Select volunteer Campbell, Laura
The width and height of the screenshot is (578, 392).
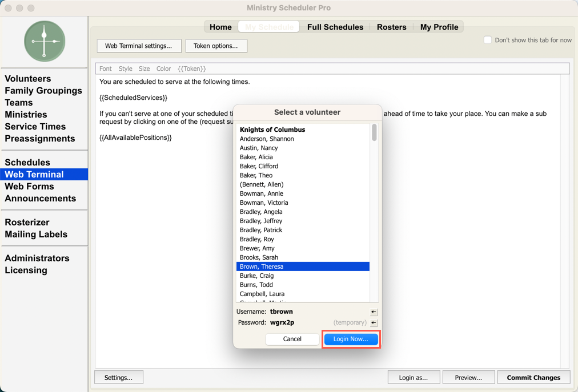tap(303, 294)
